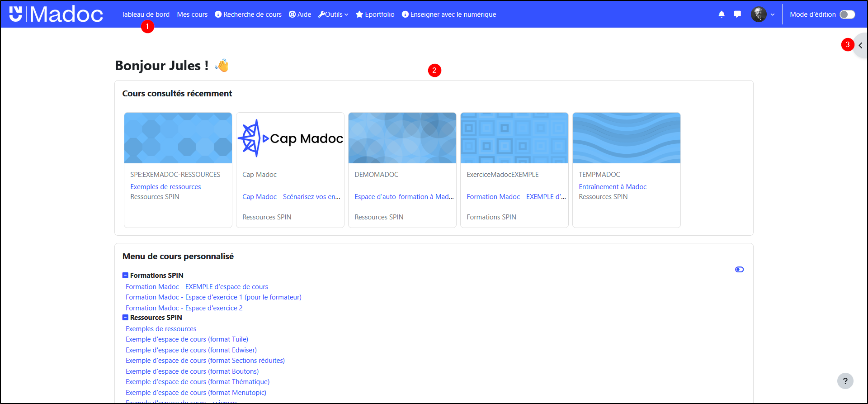868x404 pixels.
Task: Open Entraînement à Madoc link
Action: pyautogui.click(x=613, y=187)
